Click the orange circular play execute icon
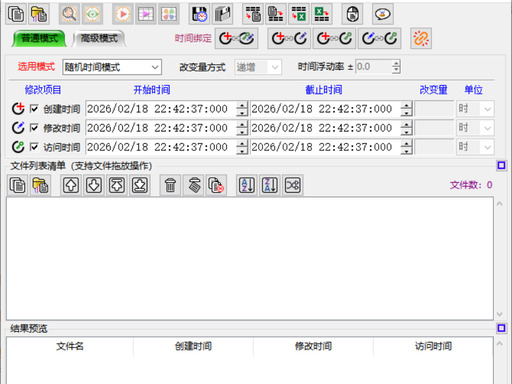The width and height of the screenshot is (512, 384). point(123,14)
